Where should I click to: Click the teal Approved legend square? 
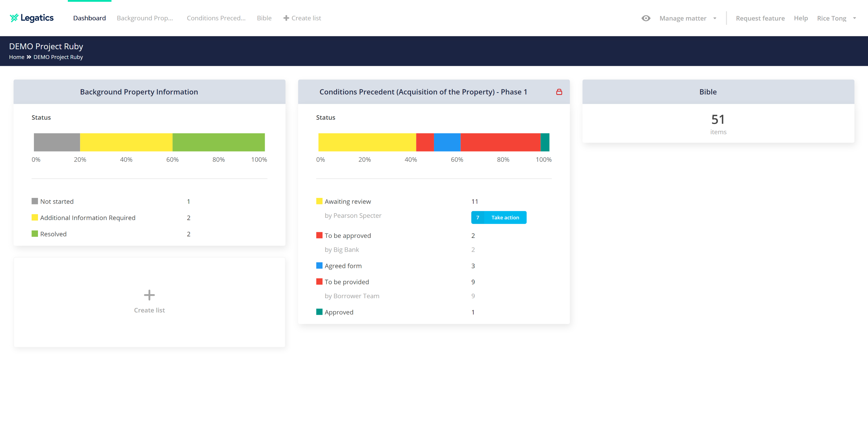pyautogui.click(x=319, y=312)
